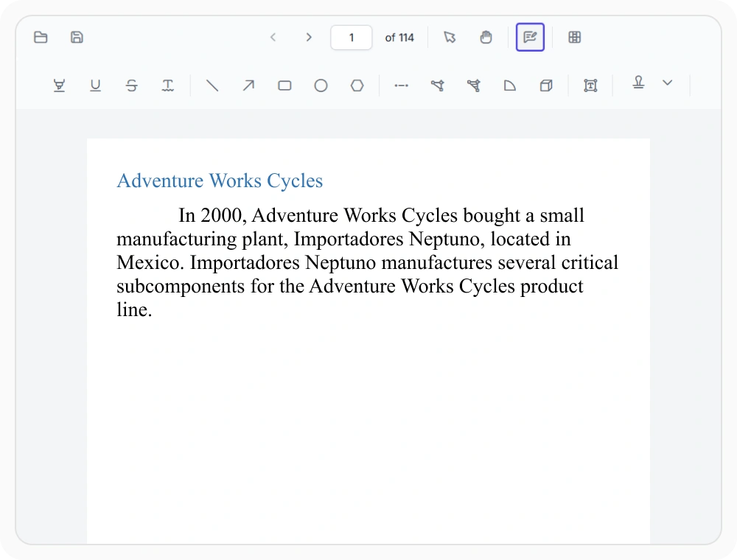Go to previous page arrow

[x=273, y=37]
